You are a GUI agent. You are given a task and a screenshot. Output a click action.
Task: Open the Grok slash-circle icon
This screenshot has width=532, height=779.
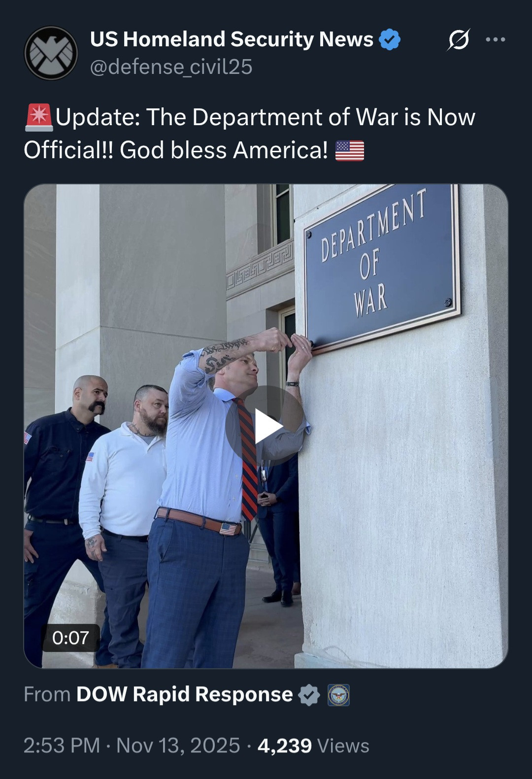[x=458, y=39]
